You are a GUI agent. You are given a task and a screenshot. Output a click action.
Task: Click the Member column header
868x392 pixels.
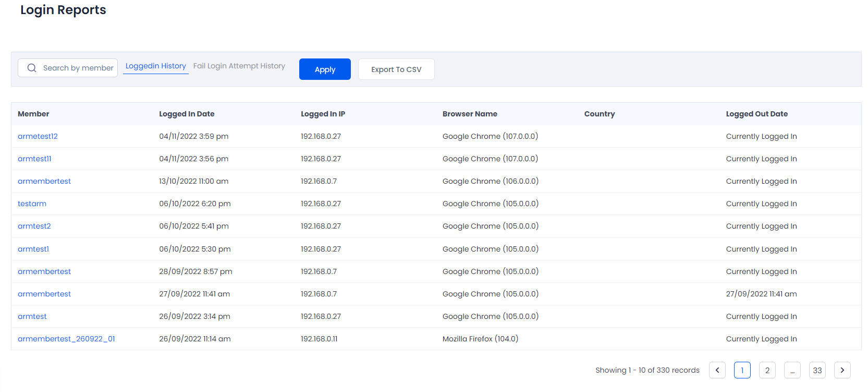(x=33, y=114)
